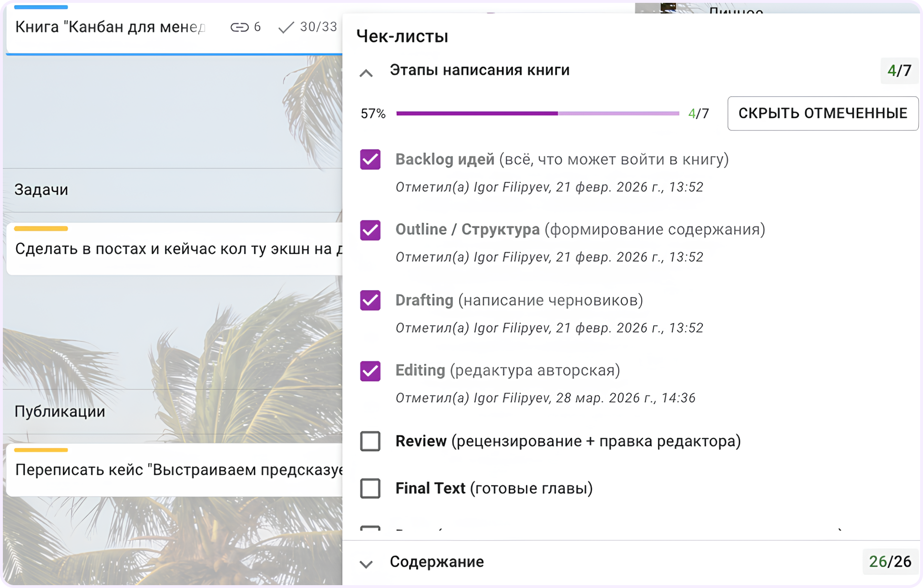Screen dimensions: 923x588
Task: Check the Final Text checkbox
Action: point(370,488)
